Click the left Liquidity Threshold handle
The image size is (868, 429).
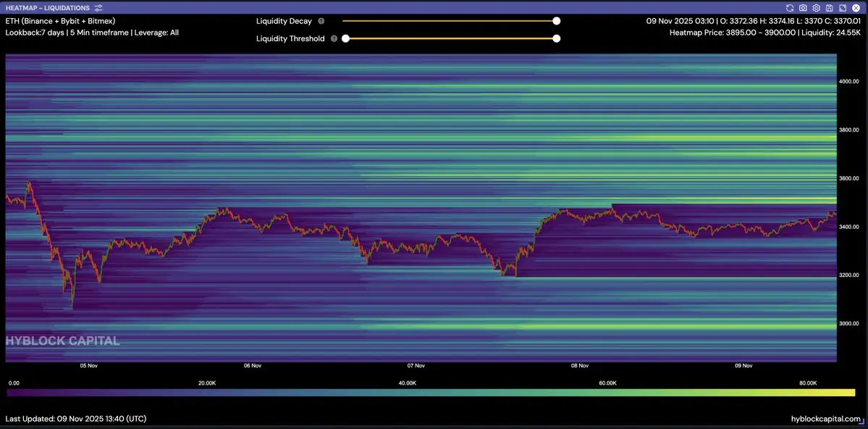pos(345,39)
